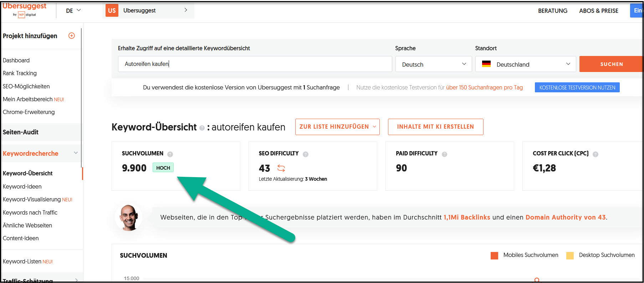The height and width of the screenshot is (283, 644).
Task: Open Dashboard in the sidebar
Action: [16, 60]
